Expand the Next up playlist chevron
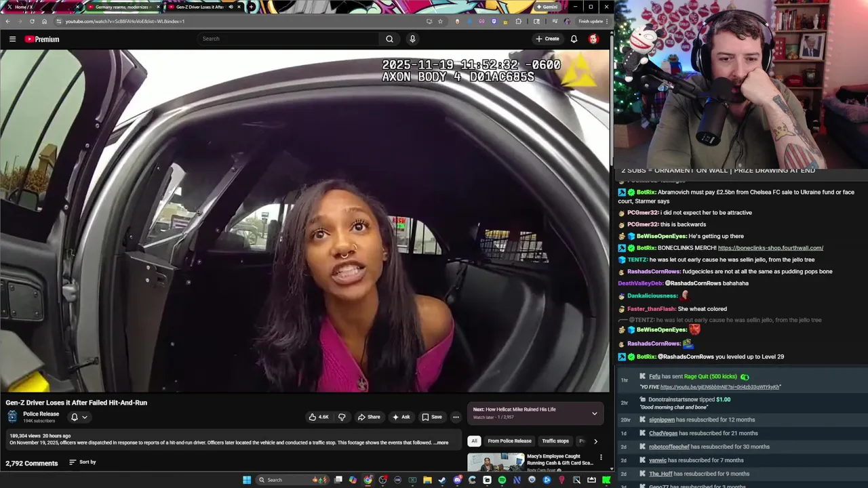Image resolution: width=868 pixels, height=488 pixels. coord(595,413)
